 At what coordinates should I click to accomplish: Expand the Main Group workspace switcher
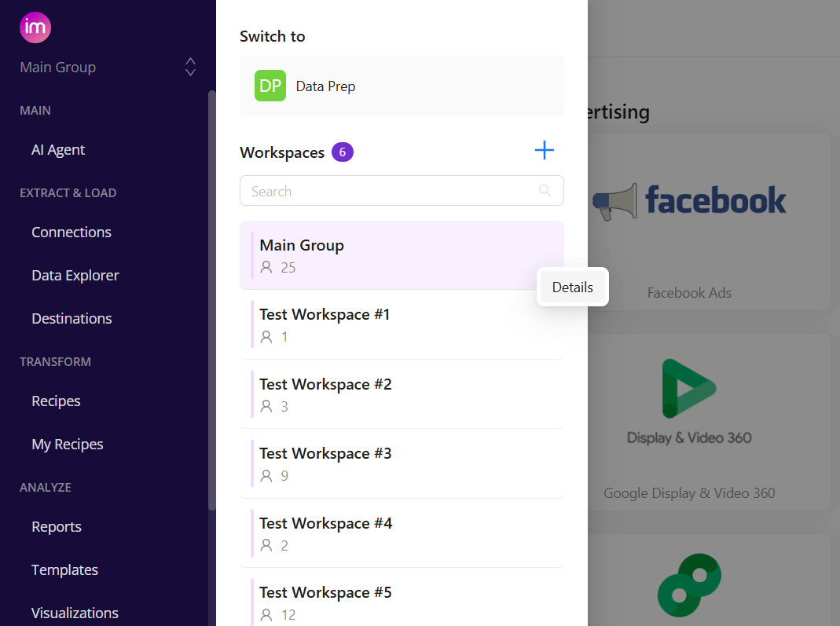[190, 67]
